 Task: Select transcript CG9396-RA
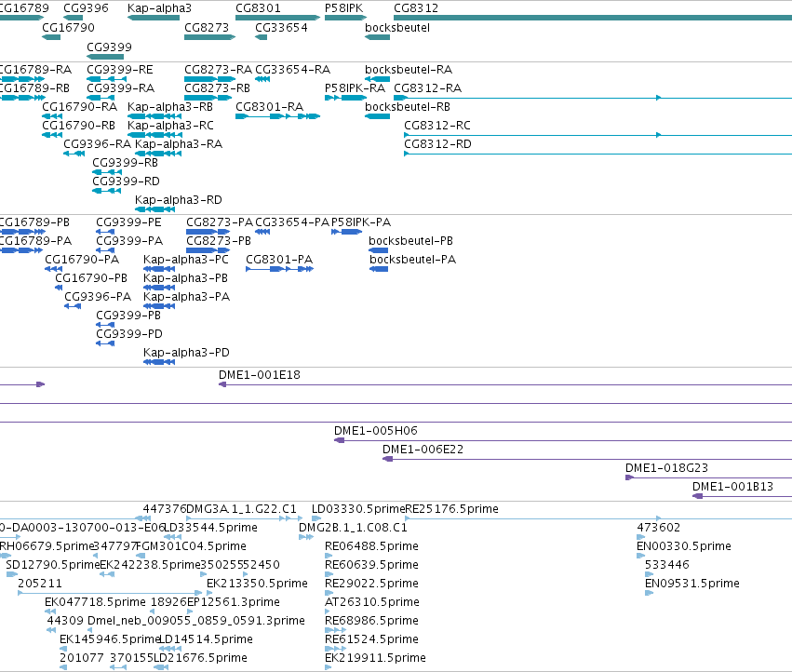[98, 144]
